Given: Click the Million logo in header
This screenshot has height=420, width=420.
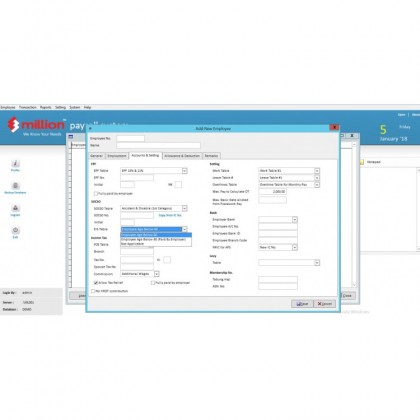Looking at the screenshot, I should click(36, 125).
